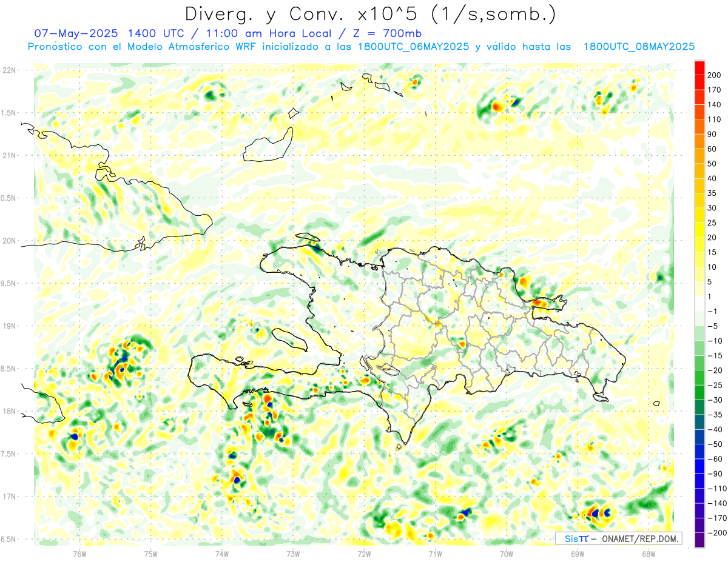Click longitude label 71W
728x562 pixels.
tap(435, 554)
